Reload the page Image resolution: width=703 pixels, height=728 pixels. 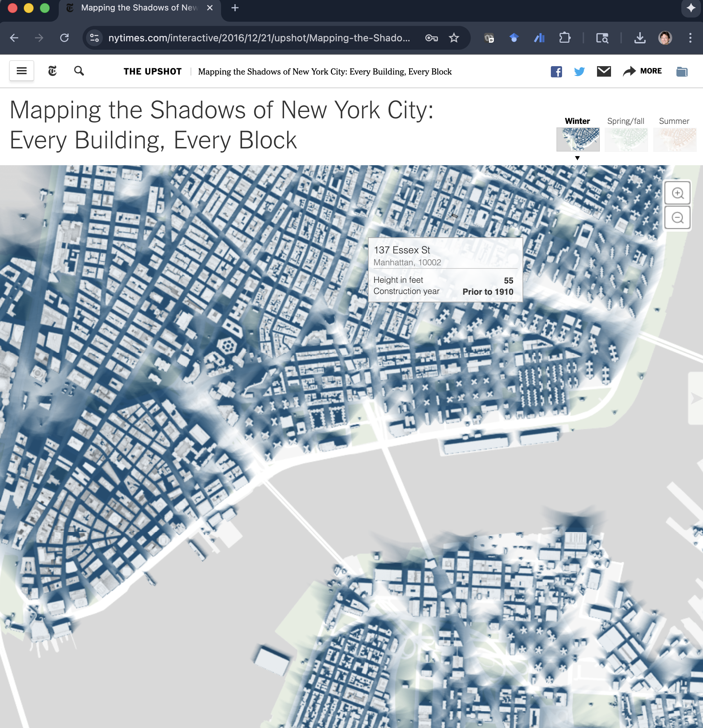[65, 38]
